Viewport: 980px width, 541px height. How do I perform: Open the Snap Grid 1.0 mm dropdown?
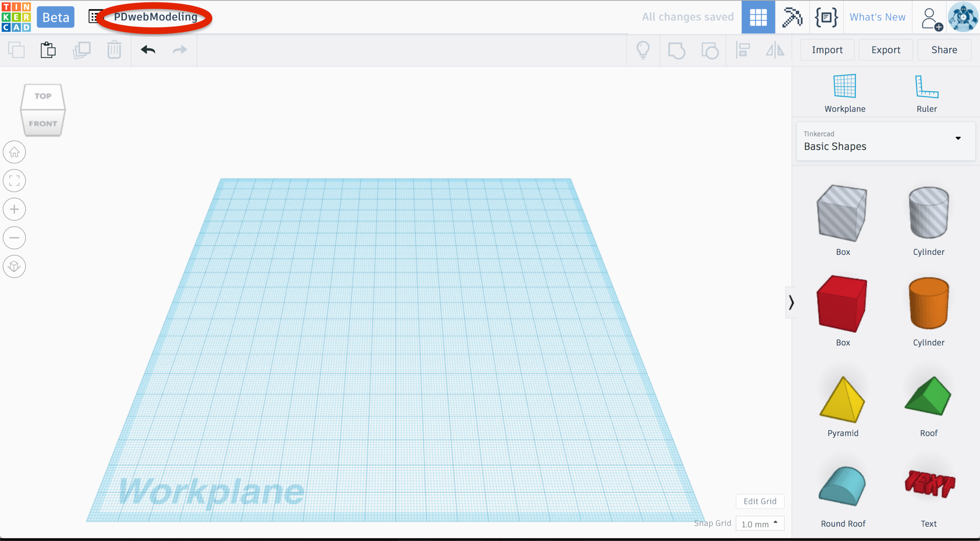(759, 524)
